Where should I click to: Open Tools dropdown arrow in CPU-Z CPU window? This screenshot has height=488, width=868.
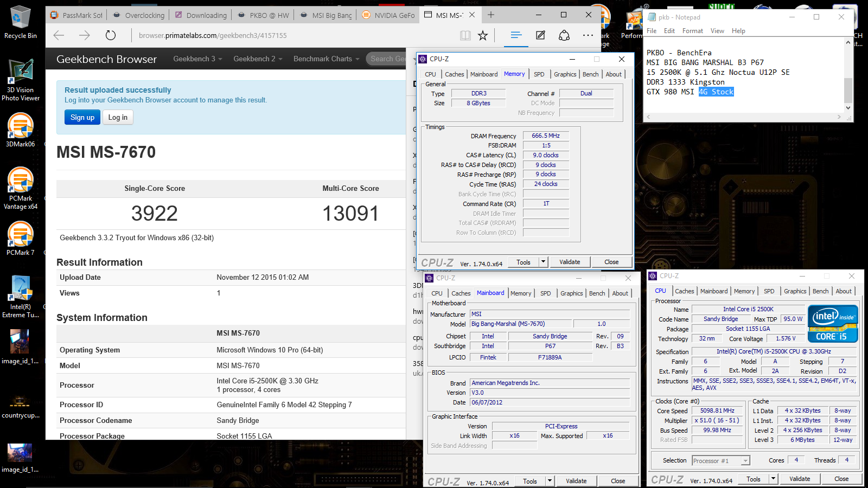click(773, 479)
